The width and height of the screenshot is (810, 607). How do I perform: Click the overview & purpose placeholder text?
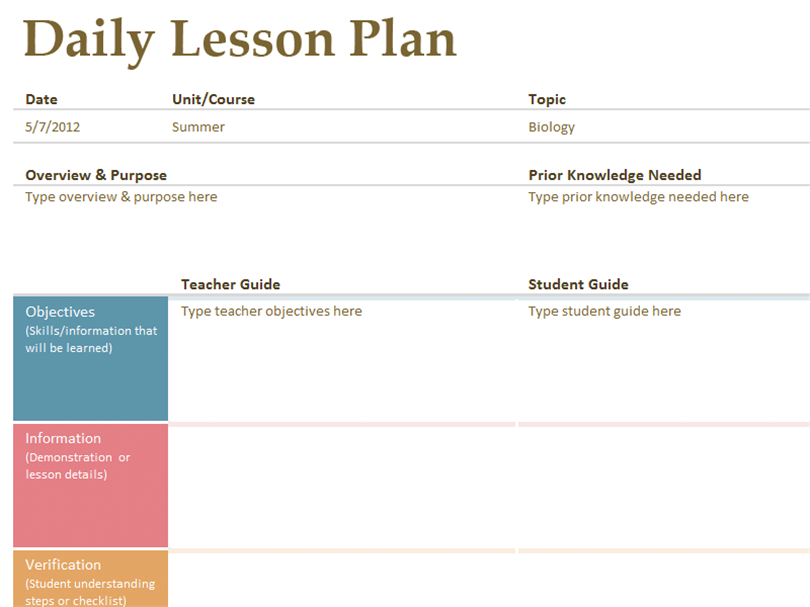(121, 197)
